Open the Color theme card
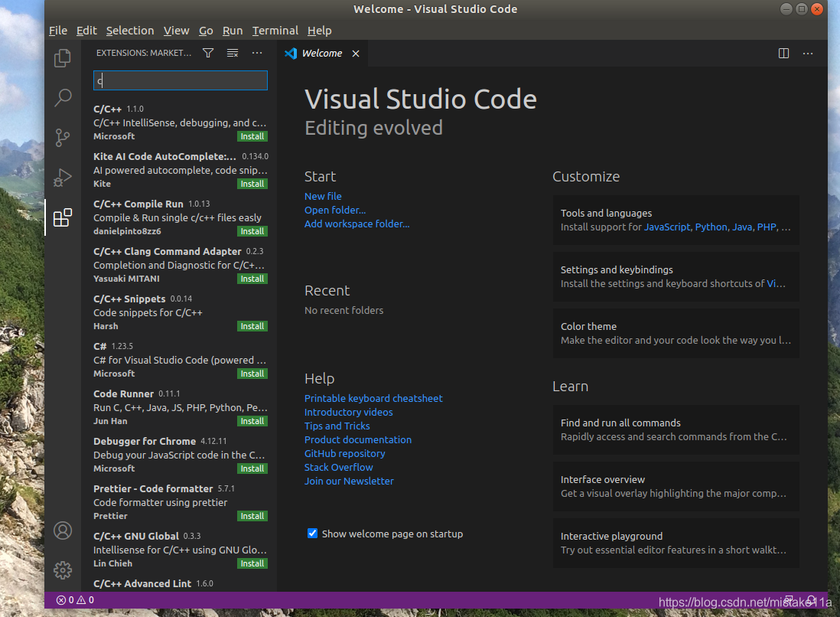Image resolution: width=840 pixels, height=617 pixels. [676, 334]
